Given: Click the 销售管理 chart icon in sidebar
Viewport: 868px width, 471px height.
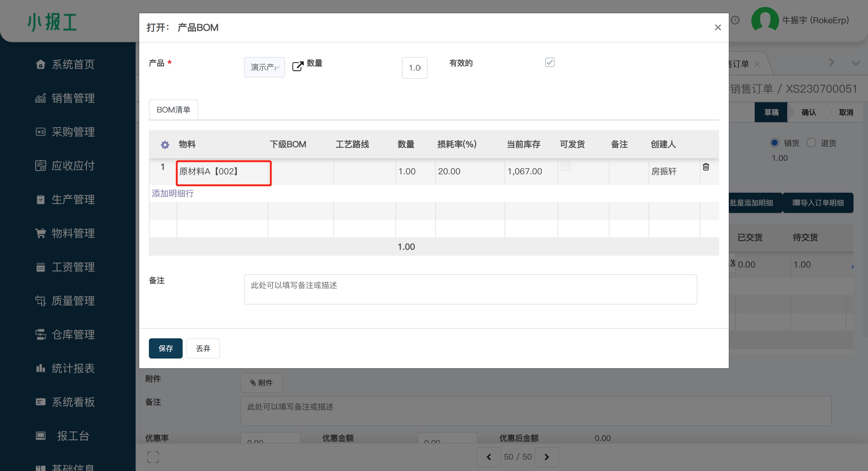Looking at the screenshot, I should click(x=40, y=98).
